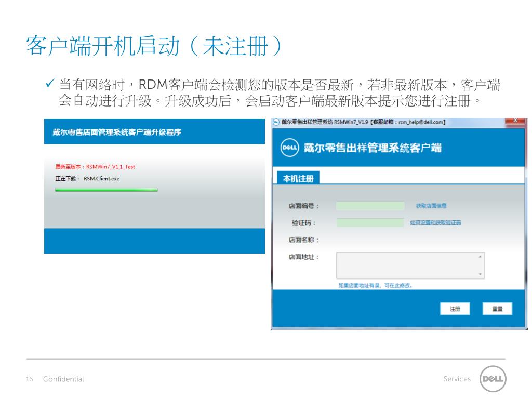The height and width of the screenshot is (399, 532).
Task: Open the 获取店面信息 link
Action: pyautogui.click(x=431, y=206)
